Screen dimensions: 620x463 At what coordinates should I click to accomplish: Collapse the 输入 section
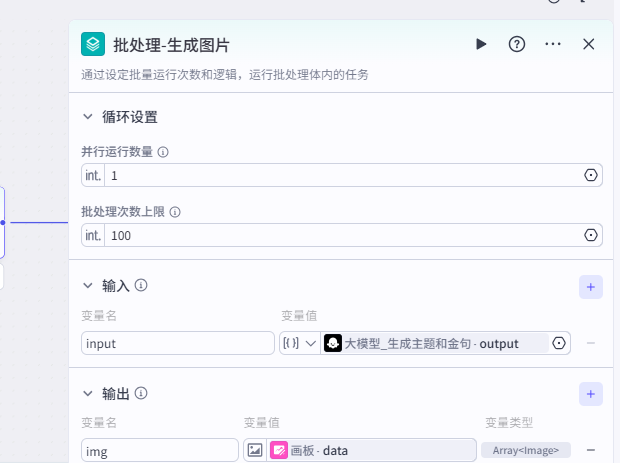pyautogui.click(x=88, y=286)
